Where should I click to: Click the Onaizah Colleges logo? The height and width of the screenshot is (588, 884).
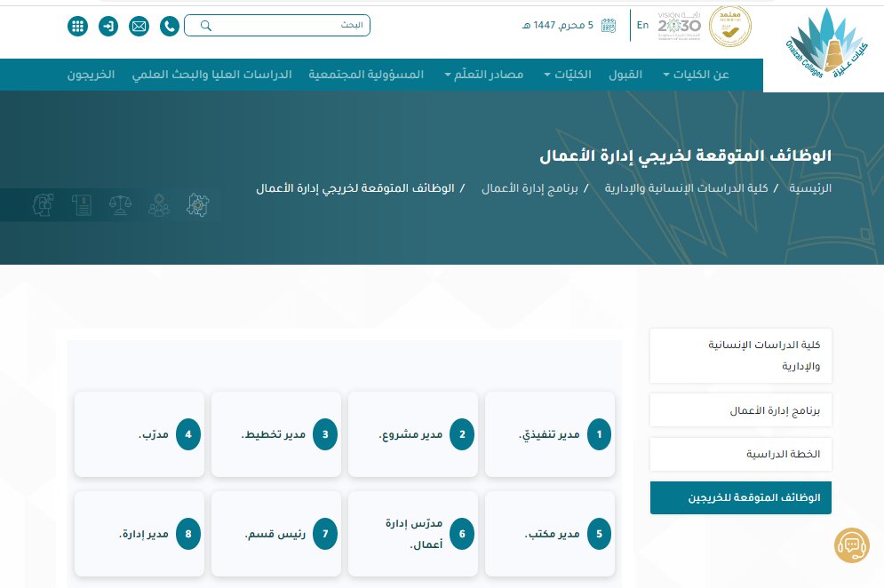point(822,46)
